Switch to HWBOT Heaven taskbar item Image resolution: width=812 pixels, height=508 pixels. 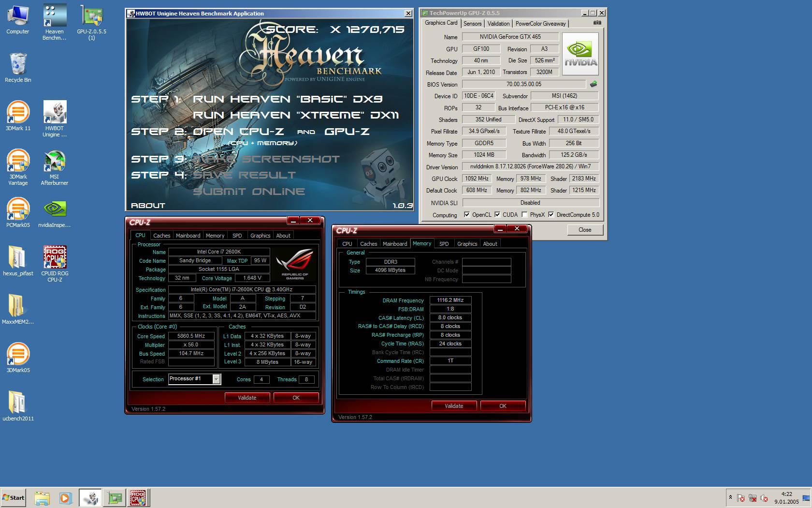90,498
